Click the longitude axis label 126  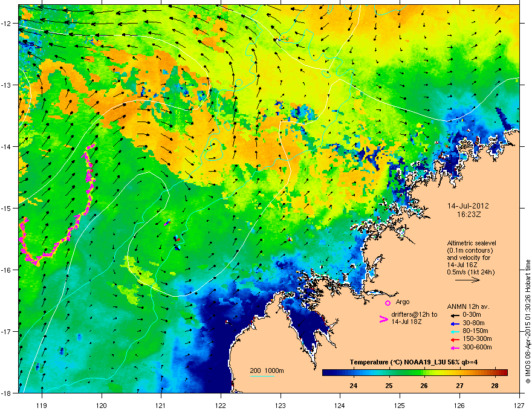click(x=459, y=405)
